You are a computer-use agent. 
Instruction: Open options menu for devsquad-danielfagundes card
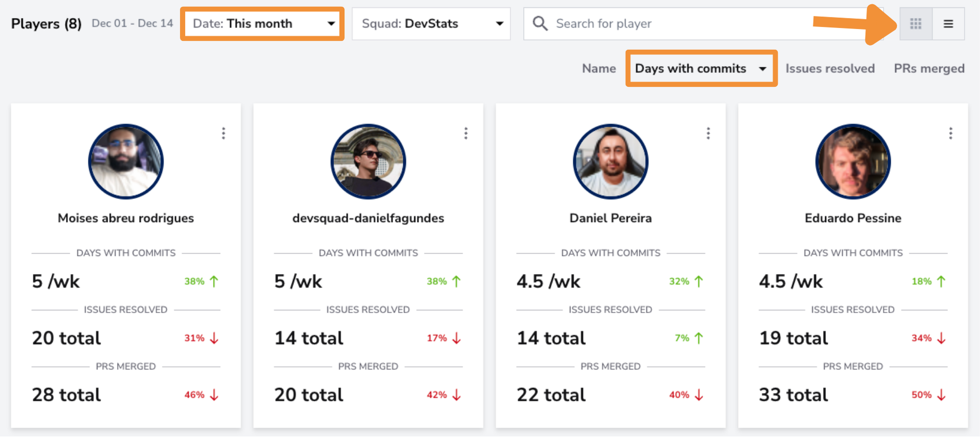click(466, 133)
